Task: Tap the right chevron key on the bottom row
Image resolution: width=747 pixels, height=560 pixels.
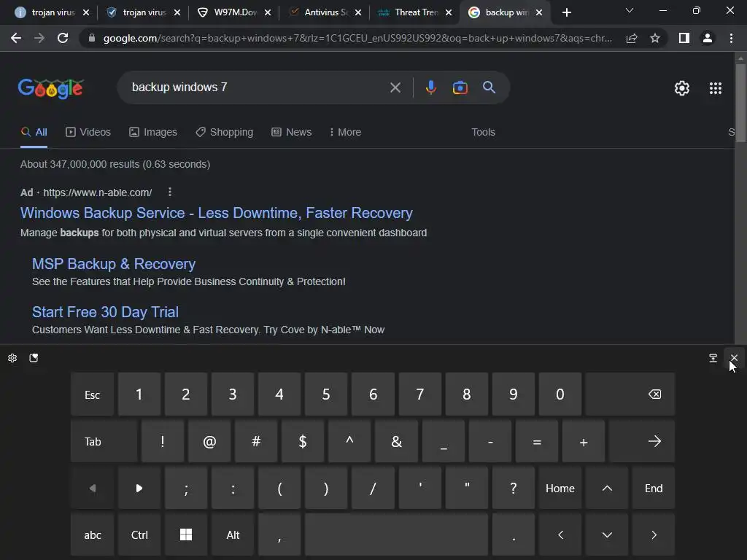Action: (x=654, y=534)
